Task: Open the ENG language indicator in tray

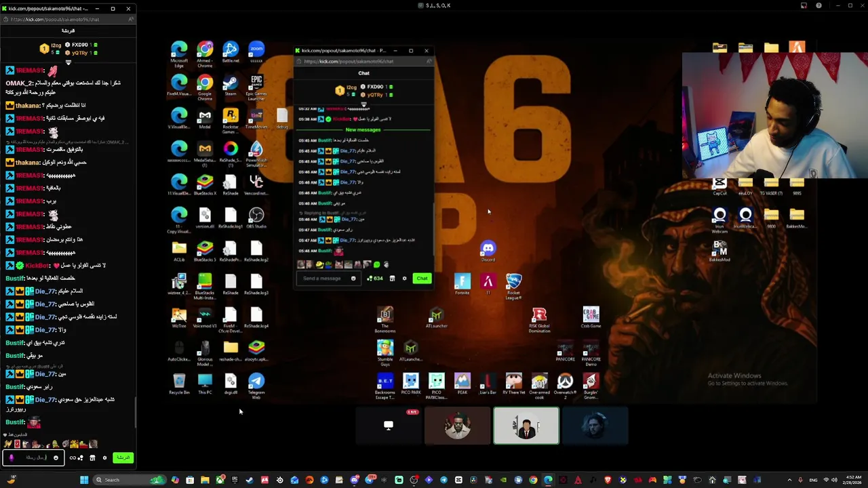Action: 813,480
